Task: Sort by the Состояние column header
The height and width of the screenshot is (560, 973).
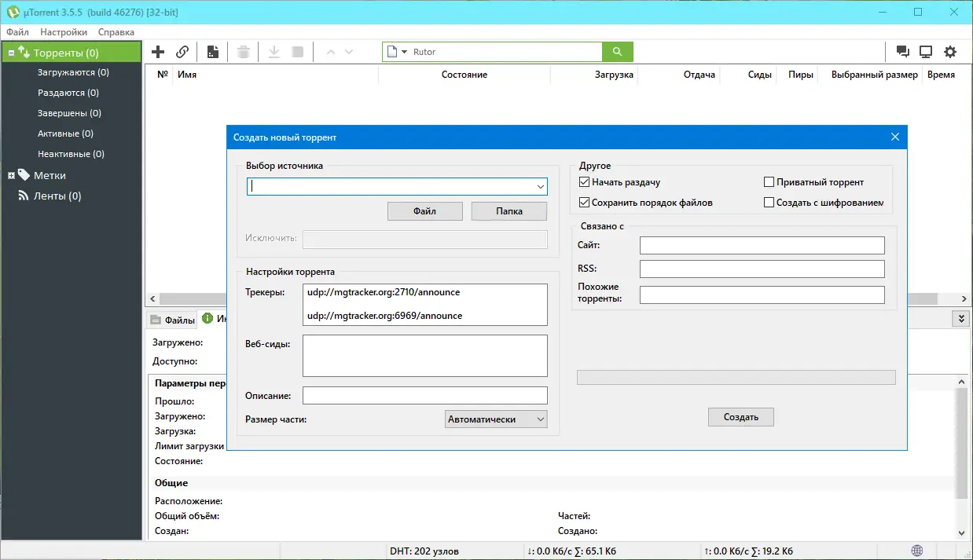Action: [464, 75]
